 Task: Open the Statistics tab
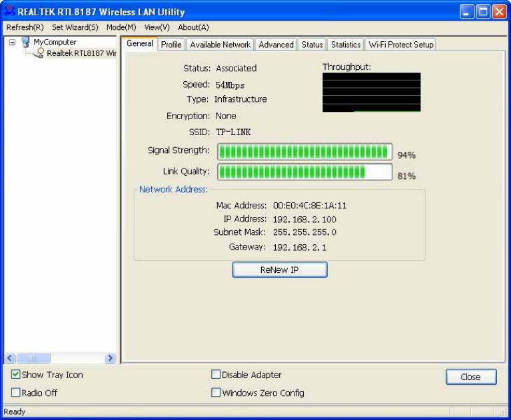346,45
